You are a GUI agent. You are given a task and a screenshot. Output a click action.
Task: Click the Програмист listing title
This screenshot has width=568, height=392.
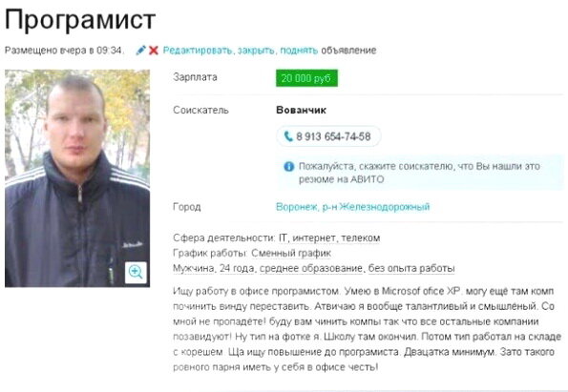(80, 19)
